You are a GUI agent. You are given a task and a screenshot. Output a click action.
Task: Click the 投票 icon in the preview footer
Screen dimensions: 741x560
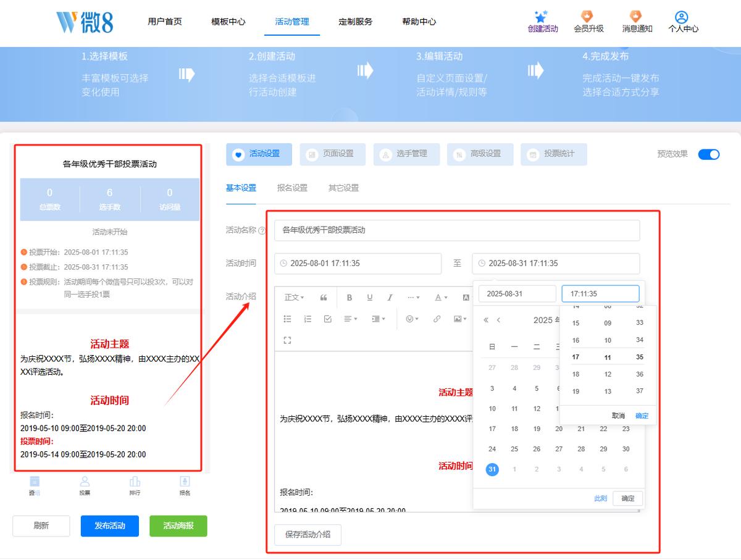[x=85, y=482]
